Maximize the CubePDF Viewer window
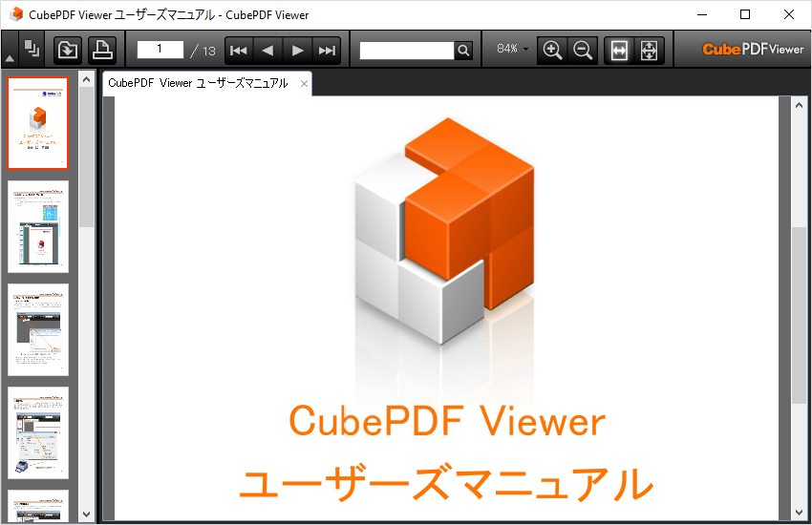This screenshot has height=525, width=812. (745, 14)
